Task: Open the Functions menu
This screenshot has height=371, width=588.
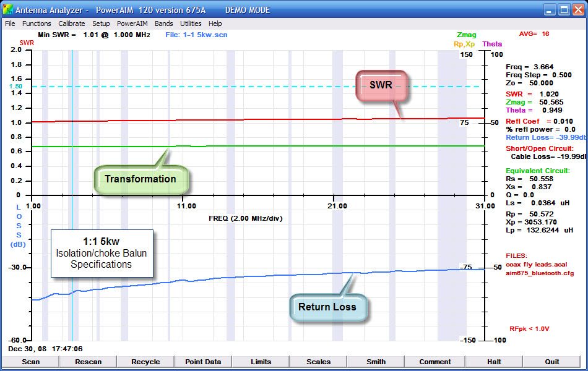Action: pyautogui.click(x=37, y=23)
